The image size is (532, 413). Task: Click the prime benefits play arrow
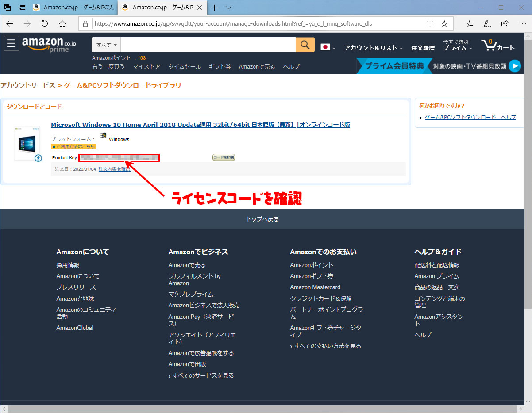[x=514, y=66]
